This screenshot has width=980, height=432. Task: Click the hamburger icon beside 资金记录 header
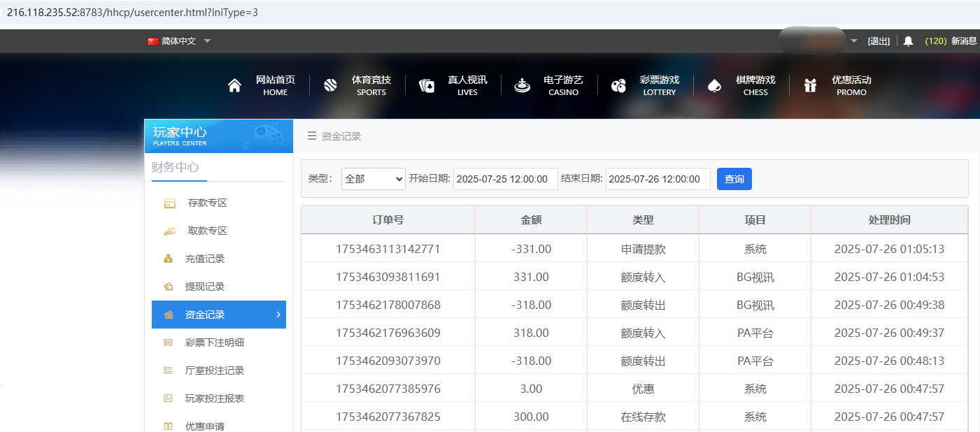coord(312,136)
